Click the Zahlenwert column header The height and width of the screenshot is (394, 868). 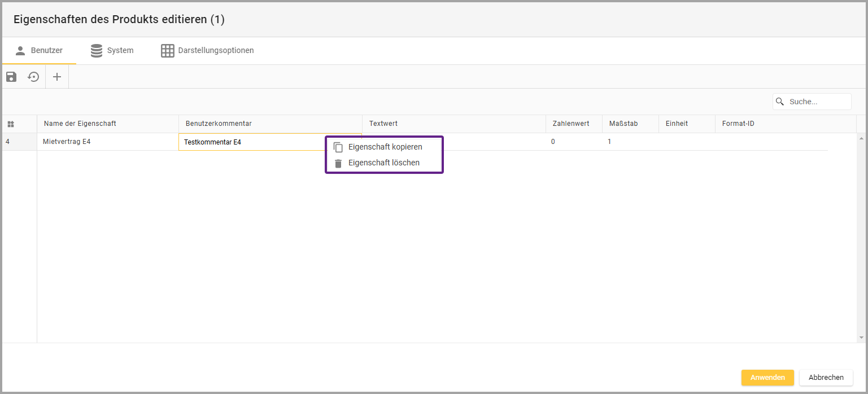click(571, 124)
